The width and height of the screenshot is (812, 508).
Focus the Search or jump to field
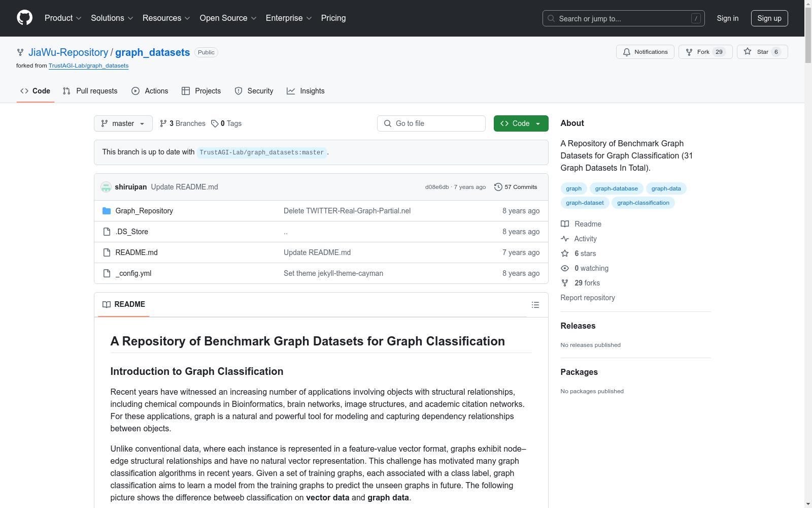[624, 18]
